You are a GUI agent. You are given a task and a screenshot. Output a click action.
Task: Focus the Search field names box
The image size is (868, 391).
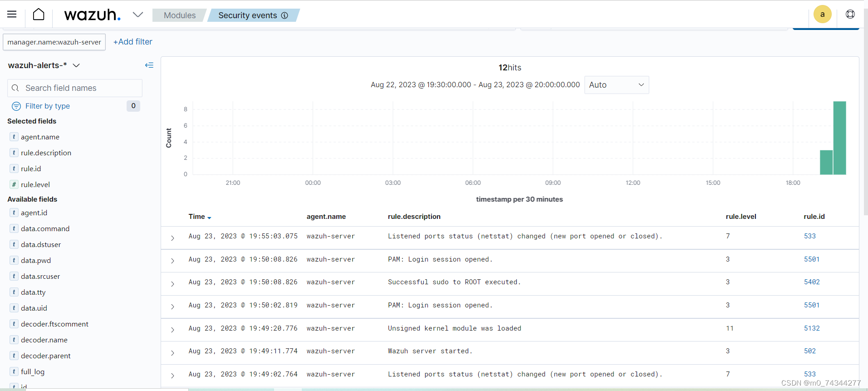click(75, 88)
